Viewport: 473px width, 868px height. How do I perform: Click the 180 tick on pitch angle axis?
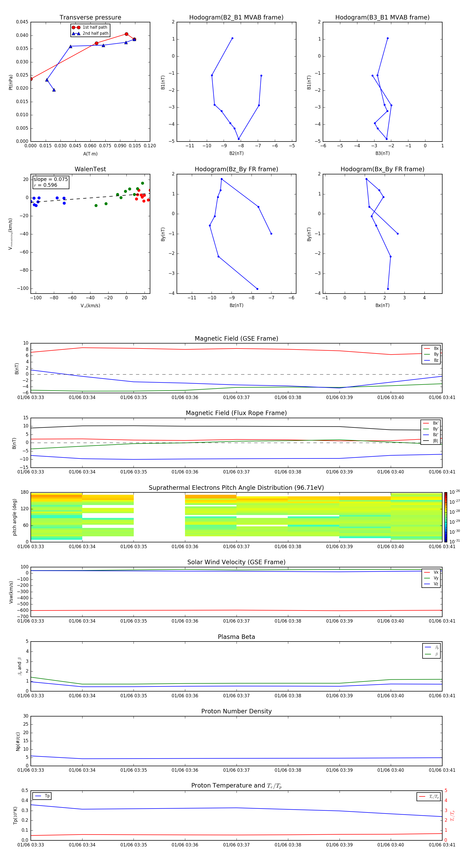pyautogui.click(x=24, y=492)
